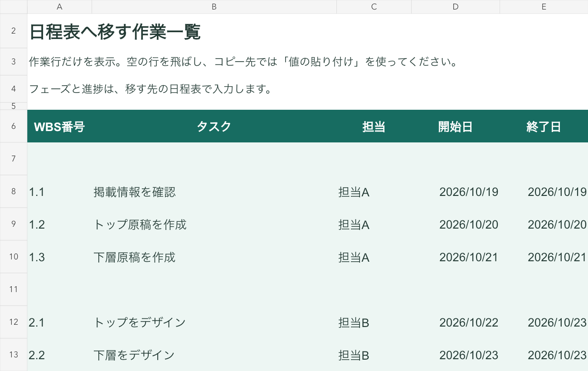The width and height of the screenshot is (588, 371).
Task: Click the タスク header cell
Action: 214,127
